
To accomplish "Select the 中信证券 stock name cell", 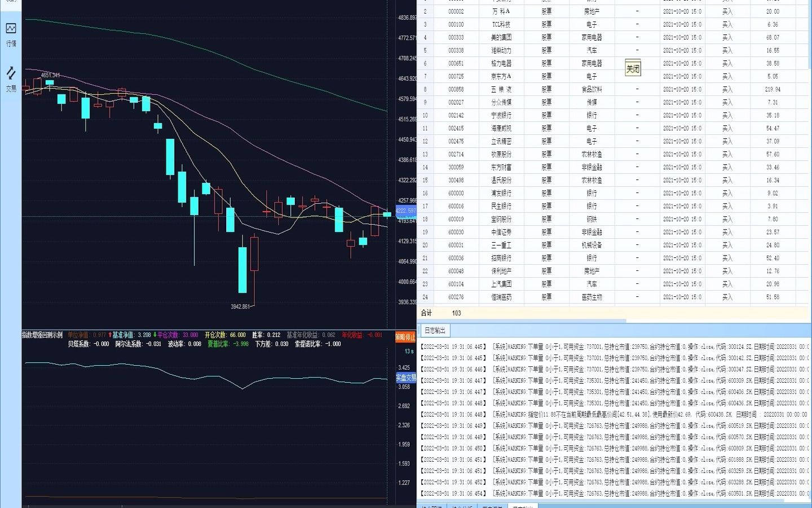I will (501, 232).
